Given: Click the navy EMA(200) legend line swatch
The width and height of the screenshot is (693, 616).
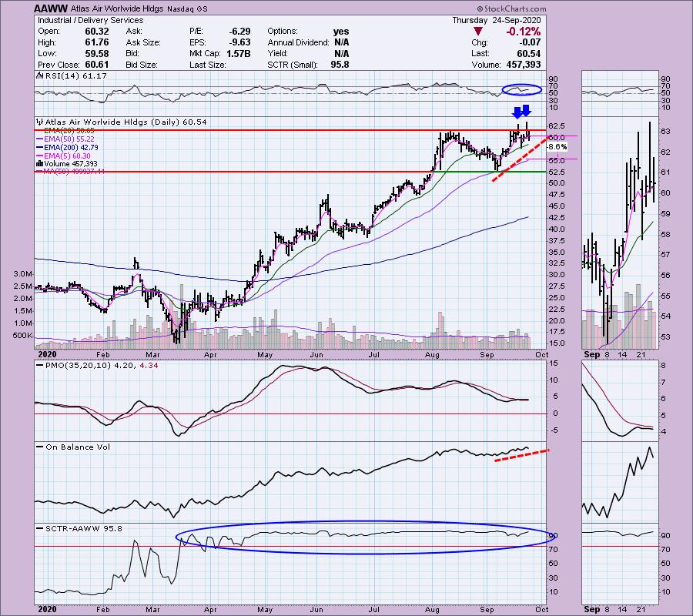Looking at the screenshot, I should coord(40,147).
